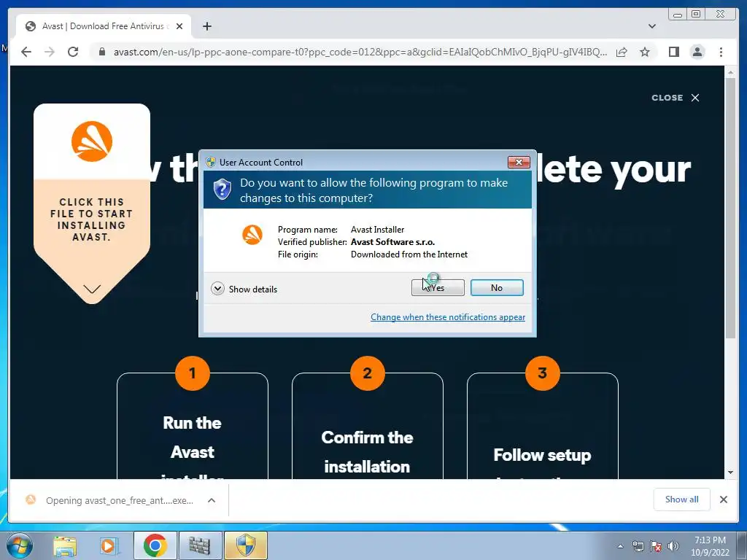
Task: Bookmark this tab with star icon
Action: point(645,52)
